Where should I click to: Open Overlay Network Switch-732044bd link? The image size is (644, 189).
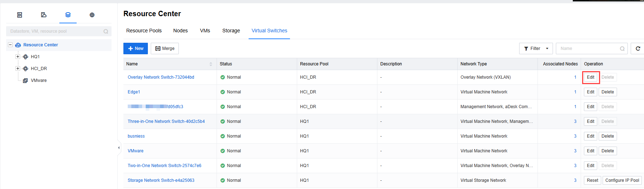tap(161, 77)
